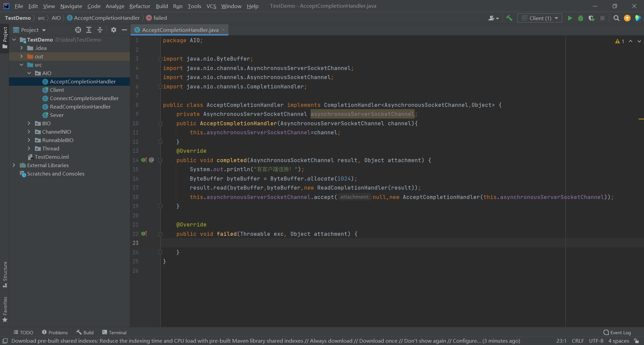644x345 pixels.
Task: Select Scratches and Consoles node
Action: (x=52, y=174)
